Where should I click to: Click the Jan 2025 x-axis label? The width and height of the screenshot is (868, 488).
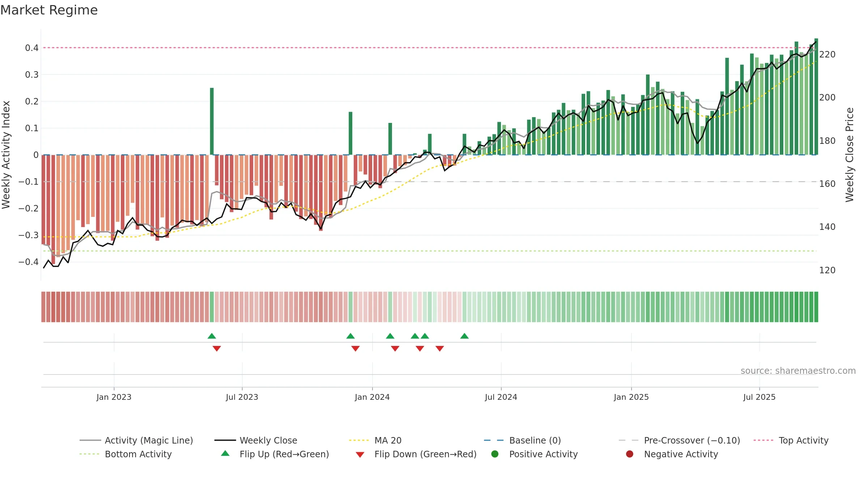[631, 397]
